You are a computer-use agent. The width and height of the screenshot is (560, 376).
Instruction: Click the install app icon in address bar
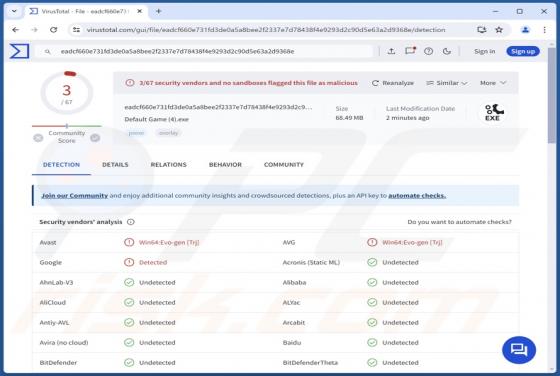482,30
